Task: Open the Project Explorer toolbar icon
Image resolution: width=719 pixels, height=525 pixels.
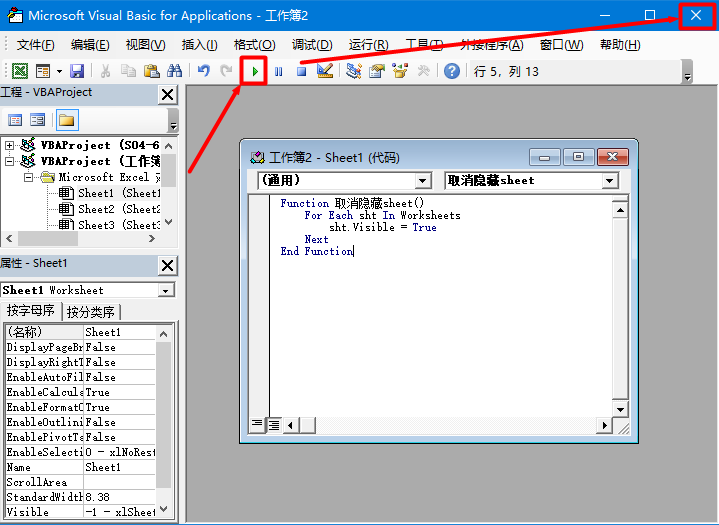Action: tap(354, 71)
